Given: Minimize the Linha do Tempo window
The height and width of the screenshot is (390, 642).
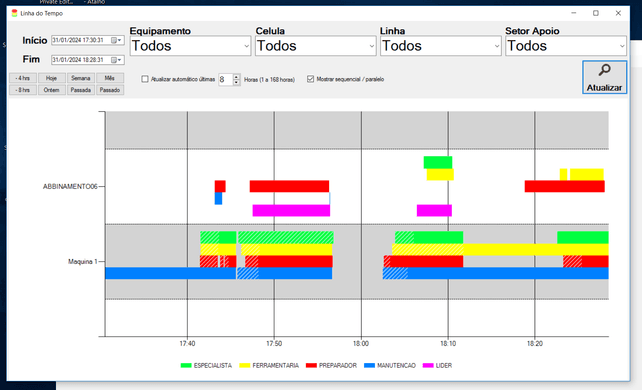Looking at the screenshot, I should [x=574, y=13].
